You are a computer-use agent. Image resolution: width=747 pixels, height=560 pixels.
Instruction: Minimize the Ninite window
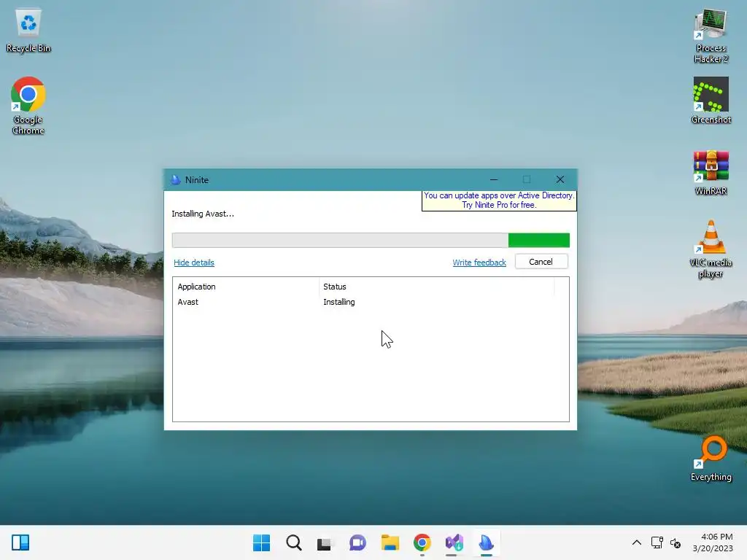coord(494,179)
